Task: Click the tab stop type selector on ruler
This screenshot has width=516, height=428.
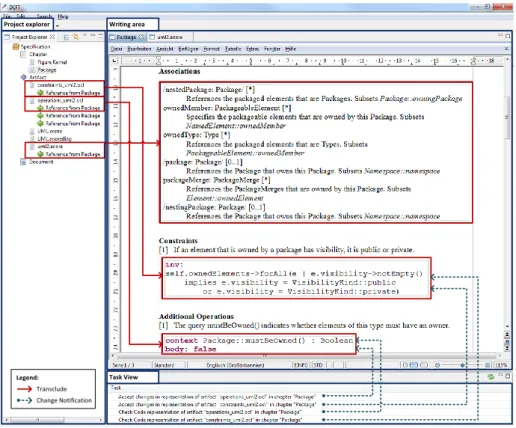Action: click(114, 61)
